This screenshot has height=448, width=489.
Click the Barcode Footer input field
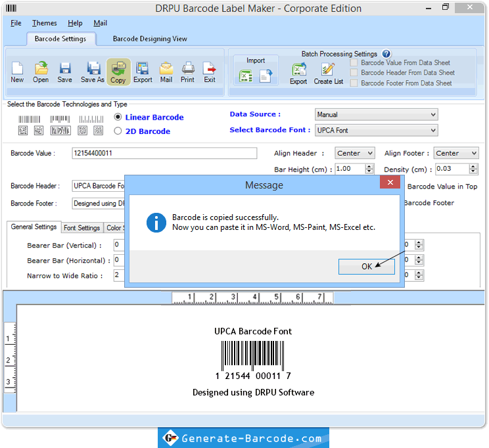click(99, 203)
